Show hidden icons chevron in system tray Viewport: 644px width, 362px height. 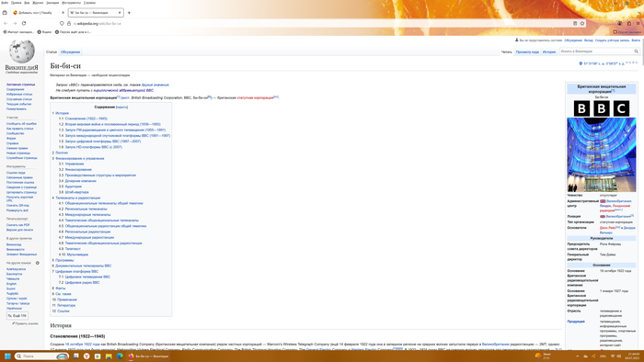577,356
